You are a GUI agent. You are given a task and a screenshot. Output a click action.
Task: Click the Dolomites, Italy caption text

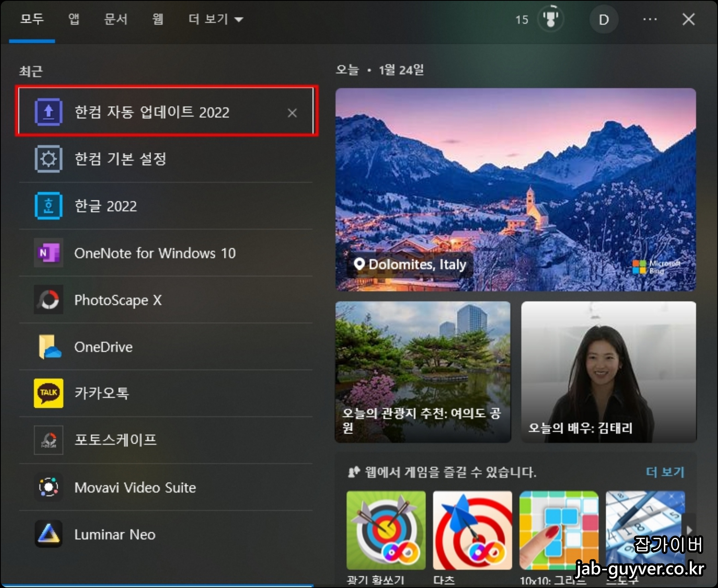(417, 265)
